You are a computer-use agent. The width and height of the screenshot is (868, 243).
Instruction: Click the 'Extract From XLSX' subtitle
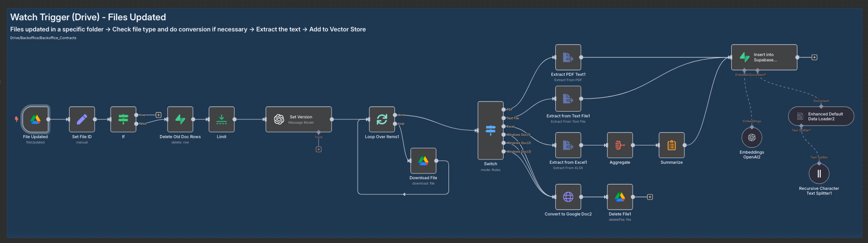(568, 168)
